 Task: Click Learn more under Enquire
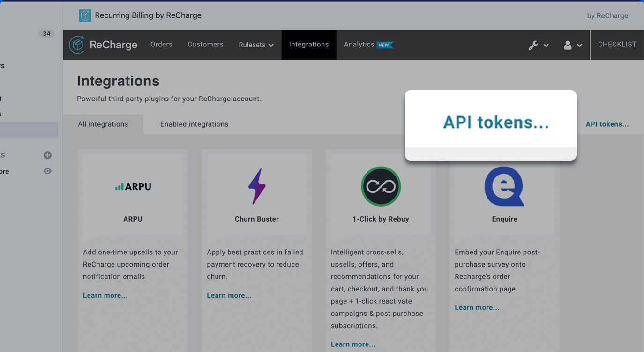(477, 307)
